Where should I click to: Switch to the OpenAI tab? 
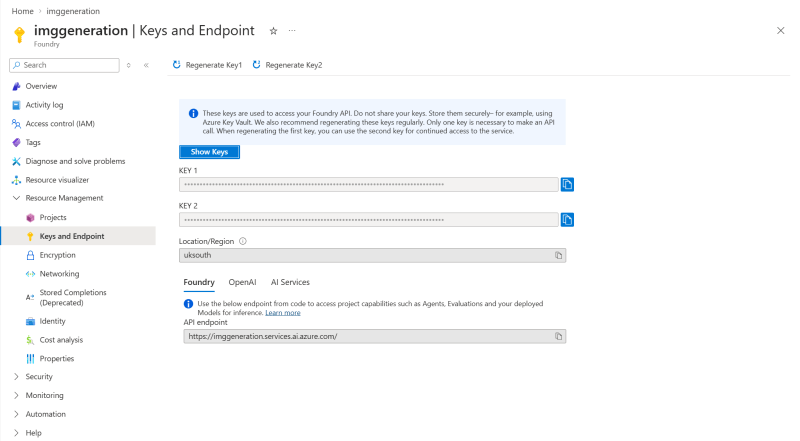242,282
